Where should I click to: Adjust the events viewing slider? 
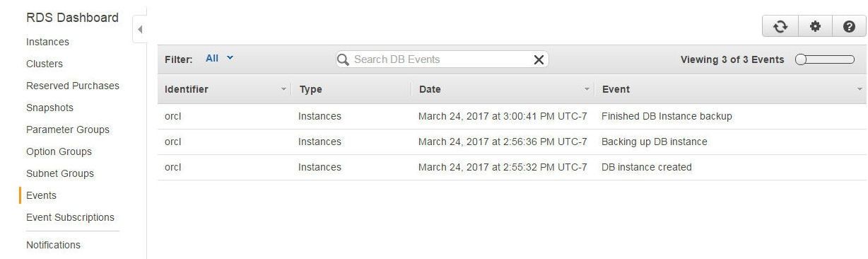[x=825, y=59]
